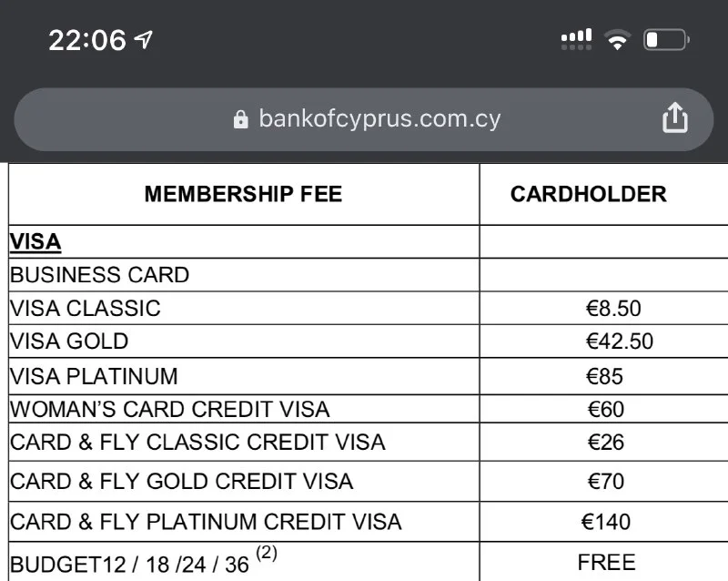Screen dimensions: 728x581
Task: Tap the Wi-Fi status icon
Action: [619, 40]
